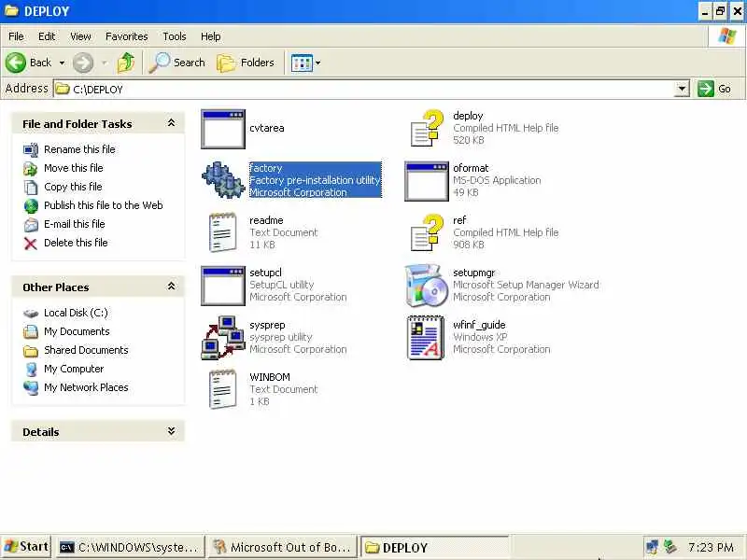Click Copy this file link
The image size is (747, 560).
pyautogui.click(x=73, y=187)
